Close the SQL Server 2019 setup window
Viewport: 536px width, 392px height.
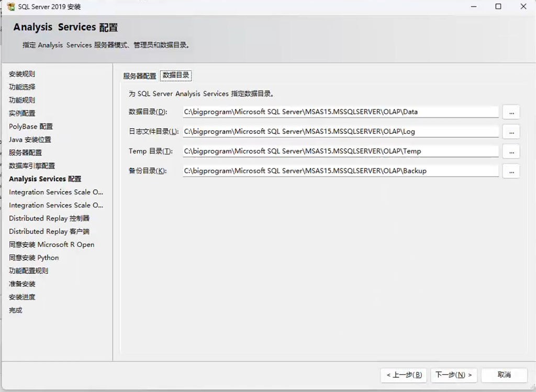pos(523,6)
